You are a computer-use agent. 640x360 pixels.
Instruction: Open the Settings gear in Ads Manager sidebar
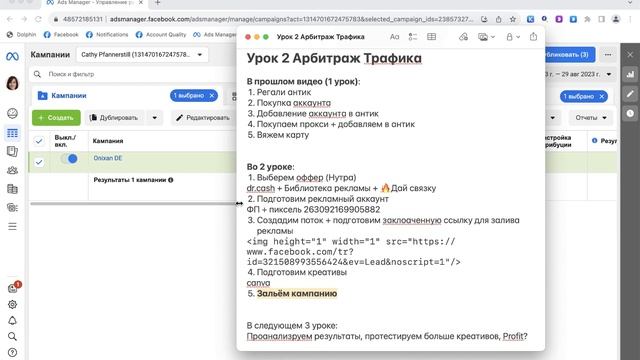coord(12,304)
